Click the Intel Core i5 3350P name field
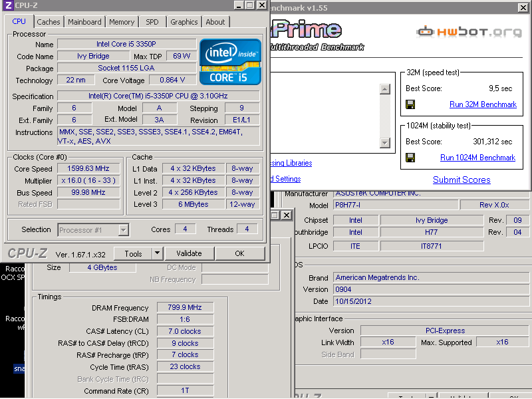This screenshot has height=399, width=532. tap(126, 44)
